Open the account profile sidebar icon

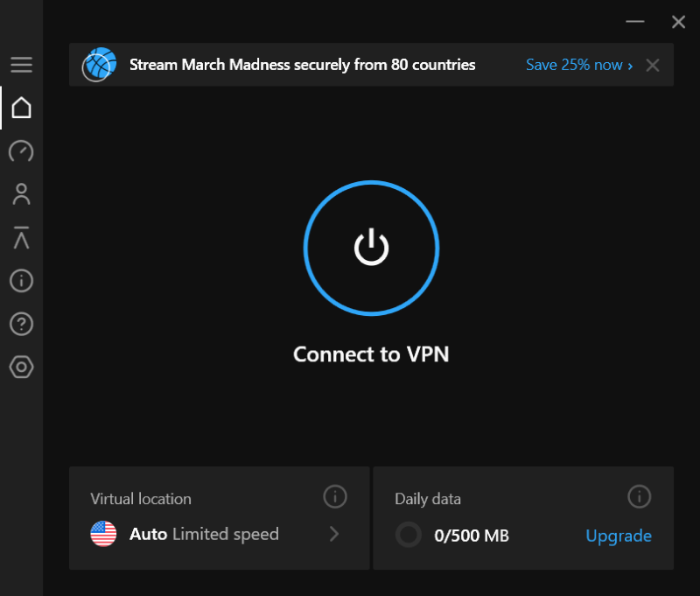[21, 194]
